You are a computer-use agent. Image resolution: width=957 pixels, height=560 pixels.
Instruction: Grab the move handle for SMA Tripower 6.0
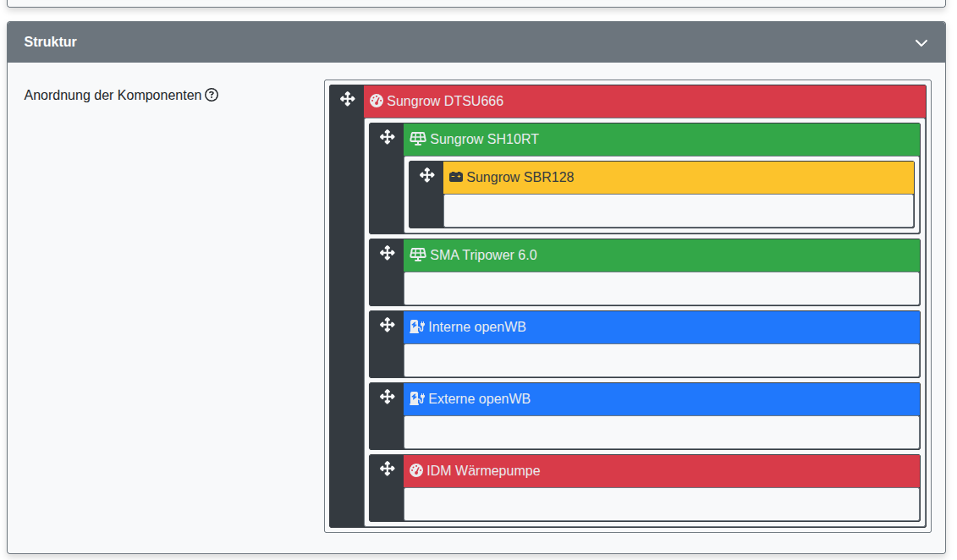pyautogui.click(x=387, y=253)
